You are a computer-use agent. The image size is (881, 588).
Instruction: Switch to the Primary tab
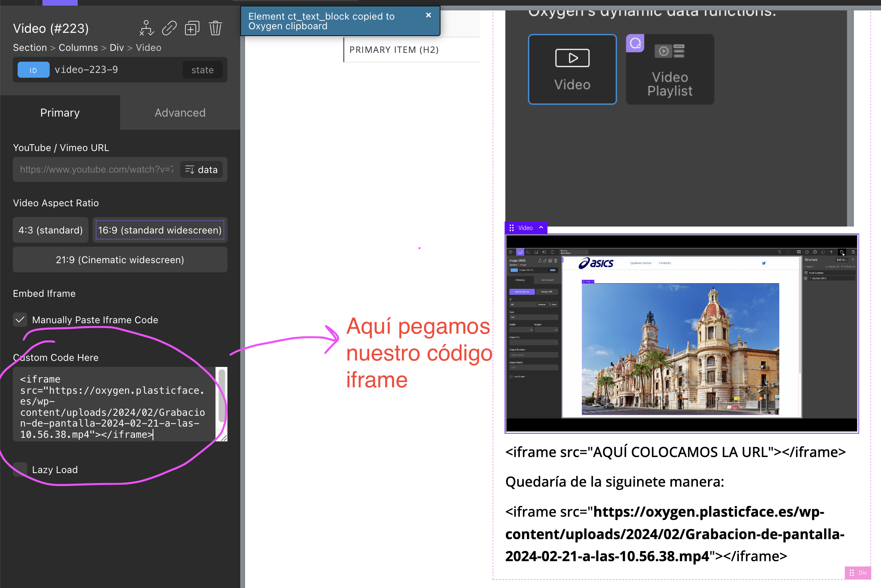(60, 113)
